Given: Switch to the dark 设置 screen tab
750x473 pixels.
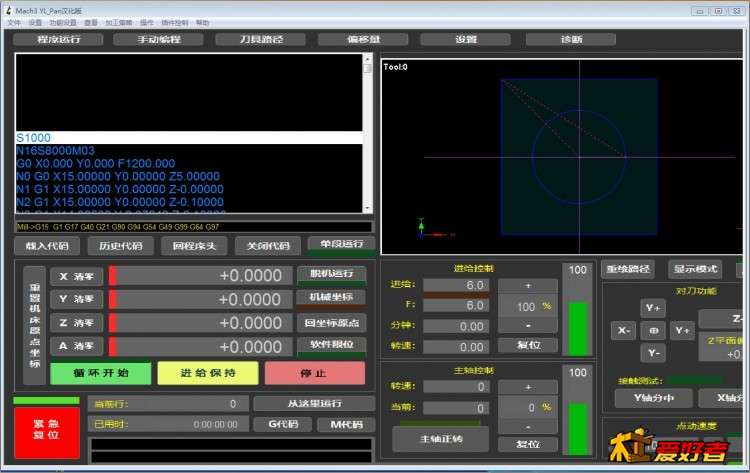Looking at the screenshot, I should pyautogui.click(x=466, y=39).
